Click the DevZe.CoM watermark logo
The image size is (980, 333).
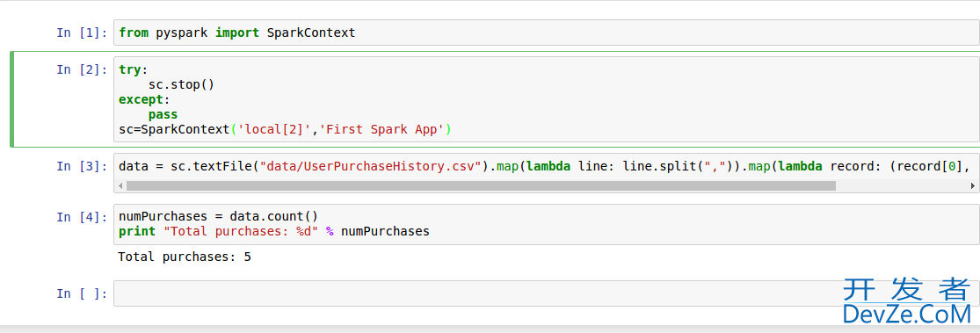[907, 301]
